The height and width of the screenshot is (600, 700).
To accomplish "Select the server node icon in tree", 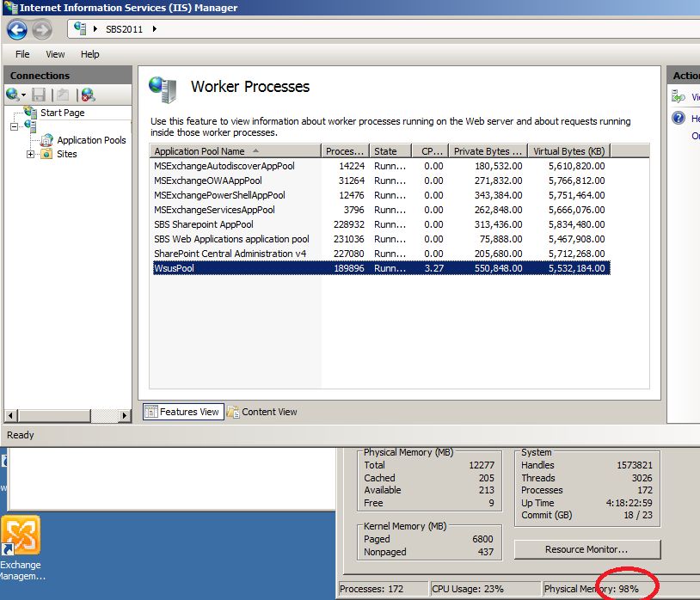I will tap(30, 126).
